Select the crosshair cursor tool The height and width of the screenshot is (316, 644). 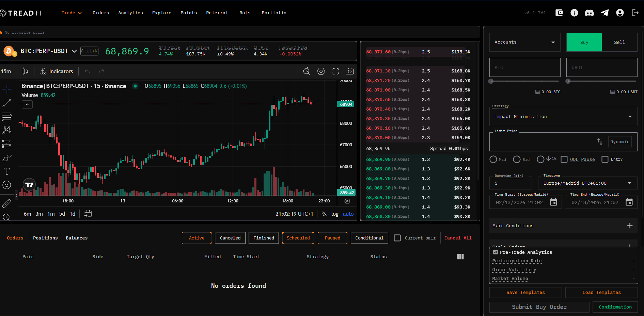[7, 89]
